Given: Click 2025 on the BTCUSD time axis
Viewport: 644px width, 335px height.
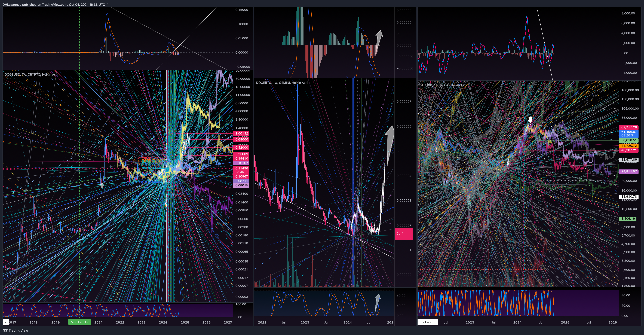Looking at the screenshot, I should point(565,322).
